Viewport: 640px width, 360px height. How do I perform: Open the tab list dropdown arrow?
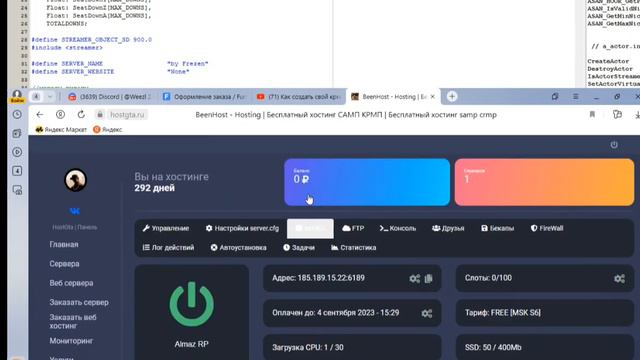click(50, 97)
